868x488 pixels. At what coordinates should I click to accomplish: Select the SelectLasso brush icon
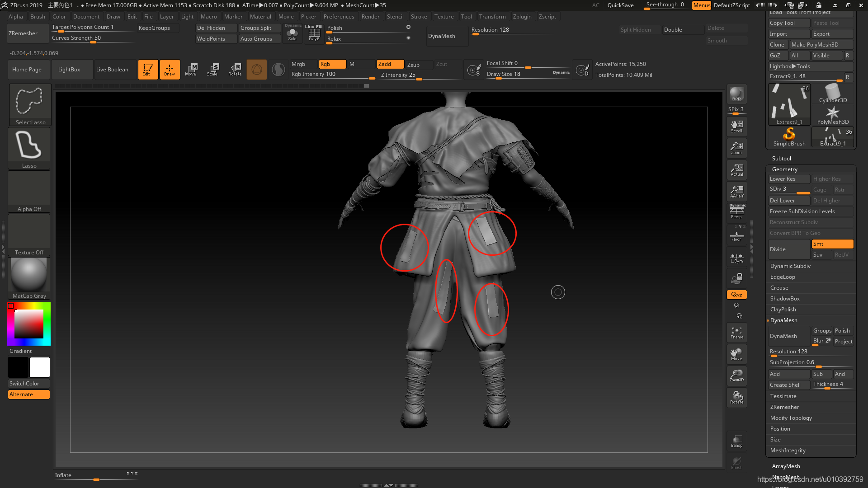[29, 105]
